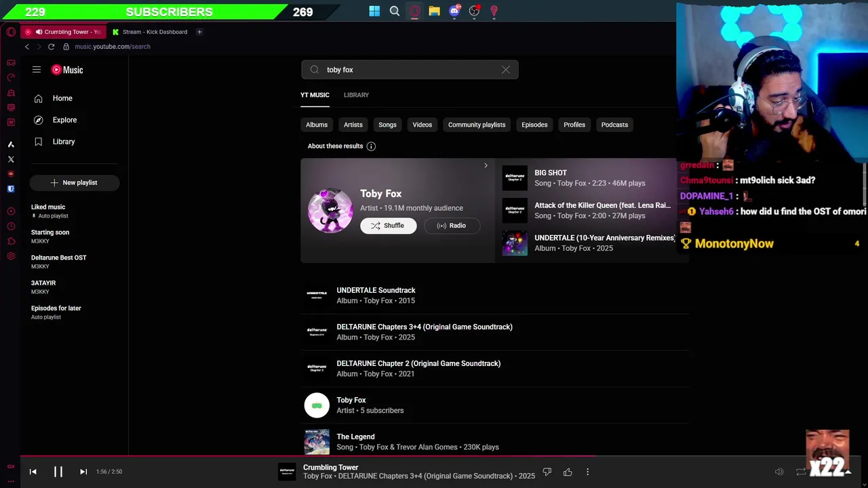The width and height of the screenshot is (868, 488).
Task: Expand the player page arrow
Action: (x=848, y=472)
